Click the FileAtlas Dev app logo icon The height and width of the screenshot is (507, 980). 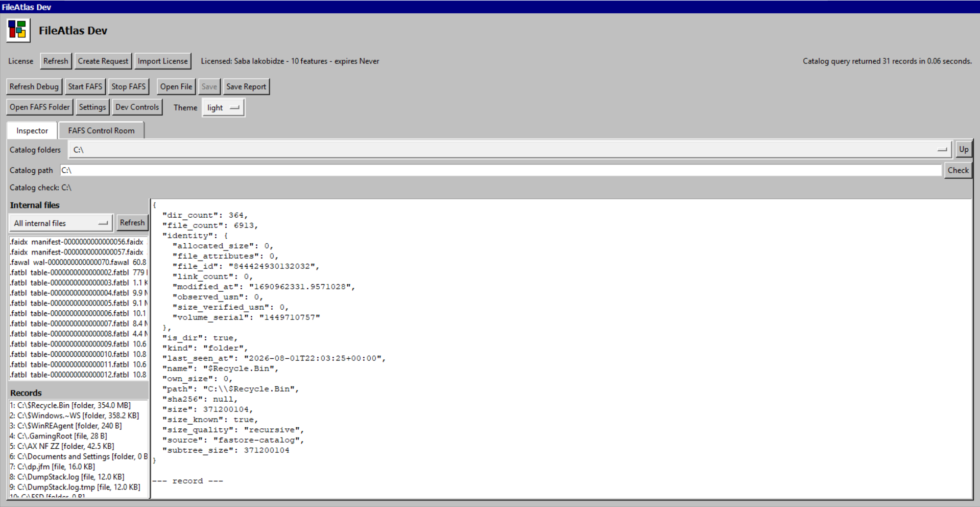tap(18, 30)
